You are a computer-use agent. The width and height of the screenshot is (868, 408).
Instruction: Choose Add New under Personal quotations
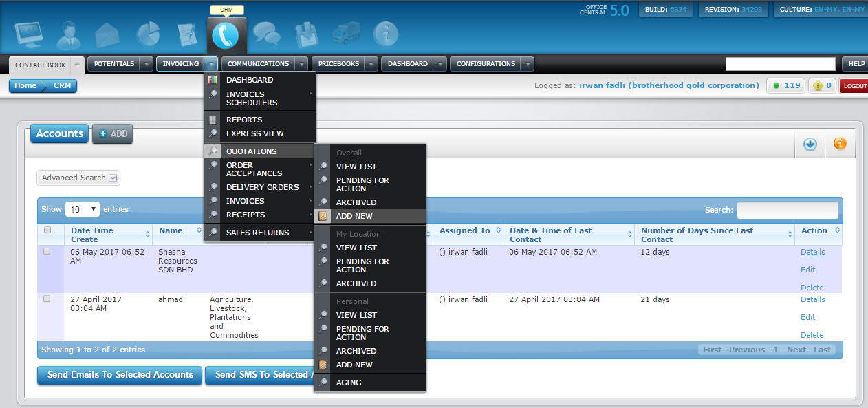(370, 365)
